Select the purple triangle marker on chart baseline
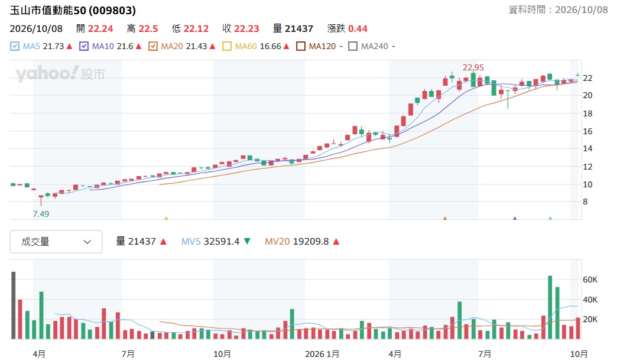The height and width of the screenshot is (364, 620). click(x=515, y=218)
